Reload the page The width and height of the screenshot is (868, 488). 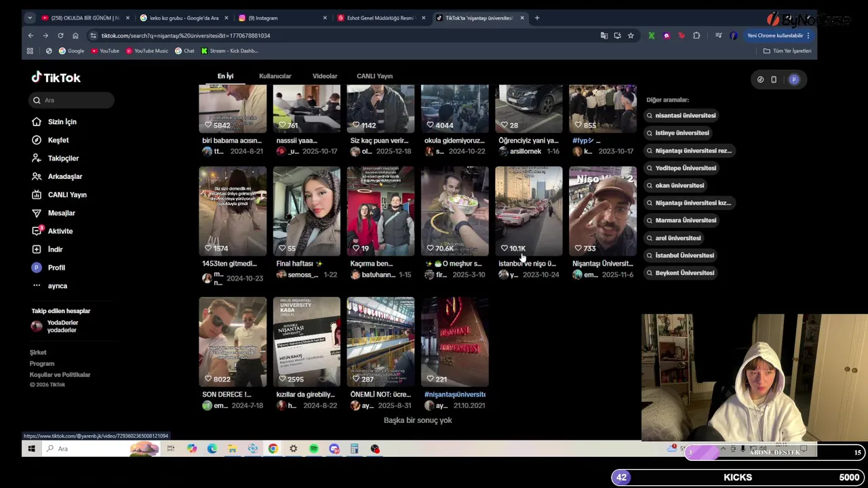coord(60,35)
